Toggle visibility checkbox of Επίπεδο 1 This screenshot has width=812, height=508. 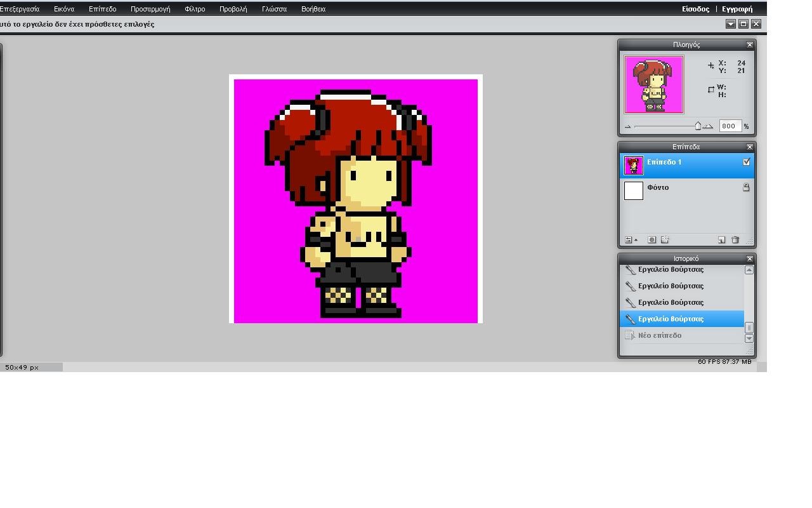pyautogui.click(x=746, y=162)
